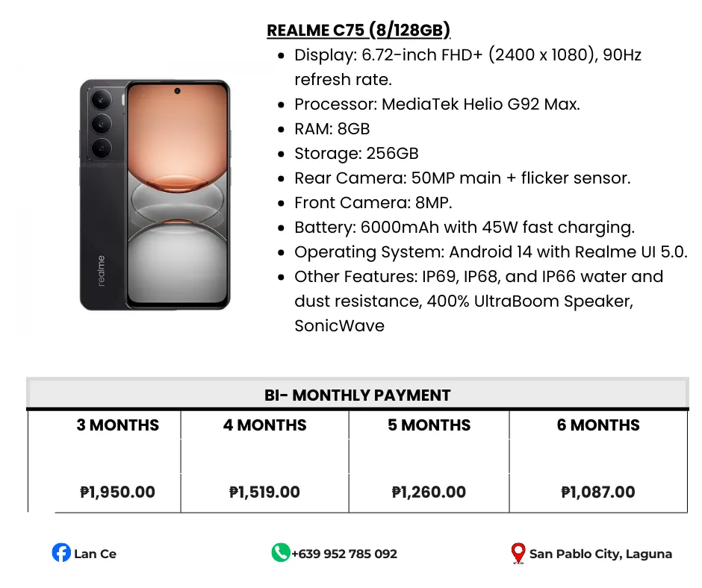Click the red location pin icon
702x588 pixels.
(x=518, y=554)
